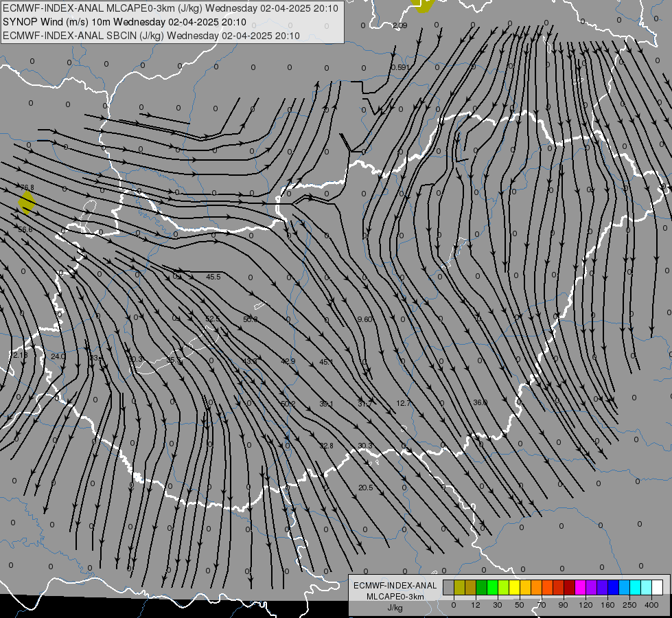Select the dark green legend swatch
Image resolution: width=672 pixels, height=618 pixels.
481,587
